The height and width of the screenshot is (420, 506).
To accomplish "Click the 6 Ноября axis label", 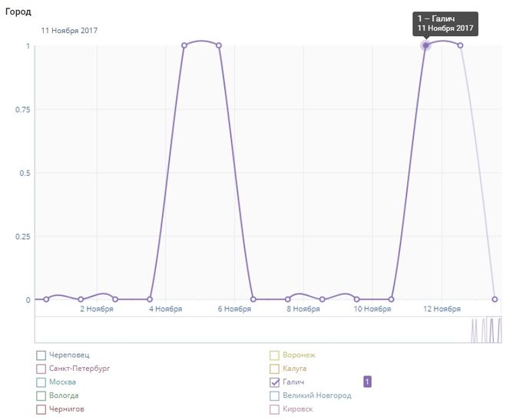I will [234, 309].
